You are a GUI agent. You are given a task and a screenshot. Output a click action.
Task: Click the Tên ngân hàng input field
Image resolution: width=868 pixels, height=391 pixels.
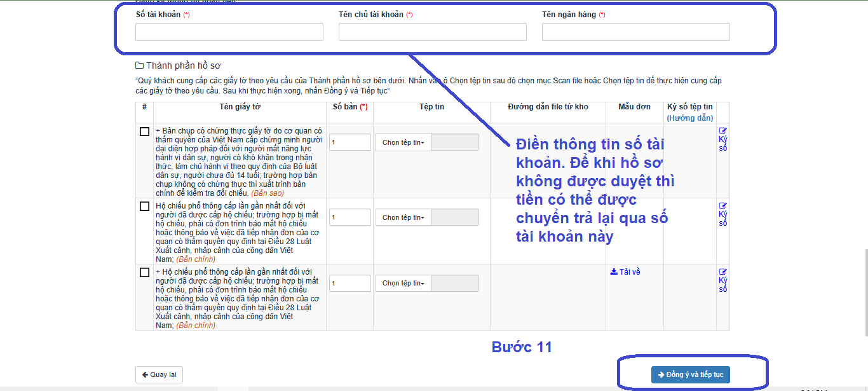tap(636, 32)
